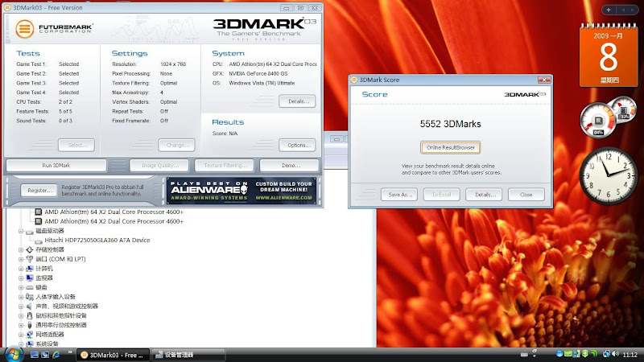The height and width of the screenshot is (362, 644).
Task: Expand the network adapters (网络适配器) node
Action: click(x=21, y=335)
